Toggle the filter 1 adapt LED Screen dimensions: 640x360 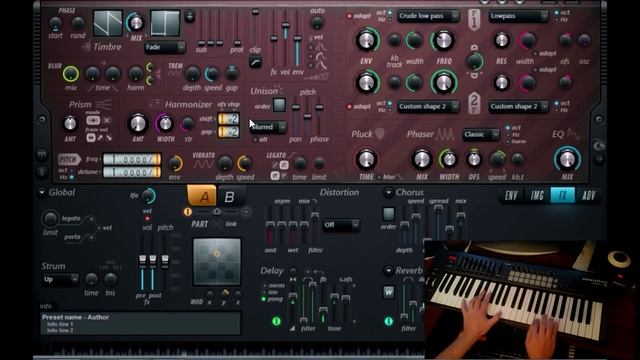[x=349, y=16]
